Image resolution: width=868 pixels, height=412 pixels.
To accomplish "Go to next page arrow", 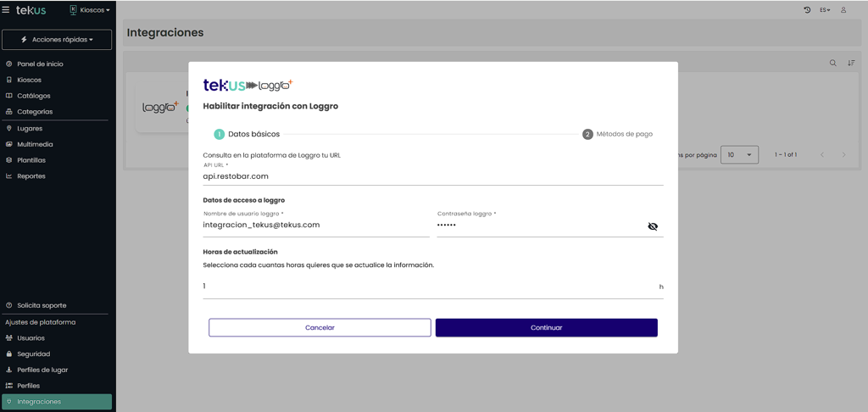I will [843, 155].
